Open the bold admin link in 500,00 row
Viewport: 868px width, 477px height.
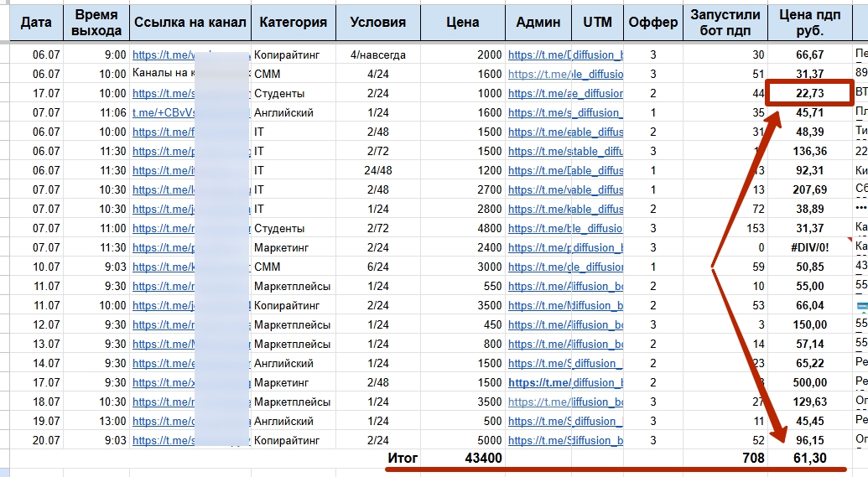(x=539, y=382)
